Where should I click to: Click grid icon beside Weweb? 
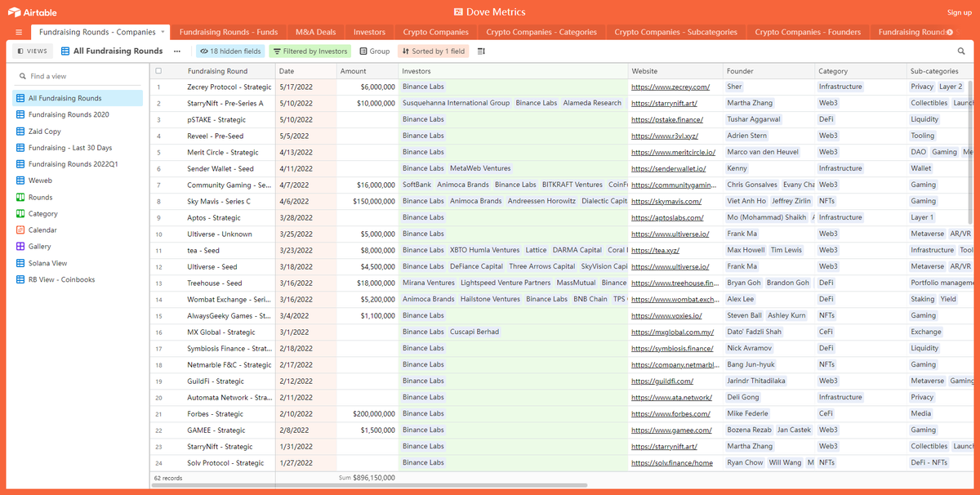pyautogui.click(x=21, y=181)
